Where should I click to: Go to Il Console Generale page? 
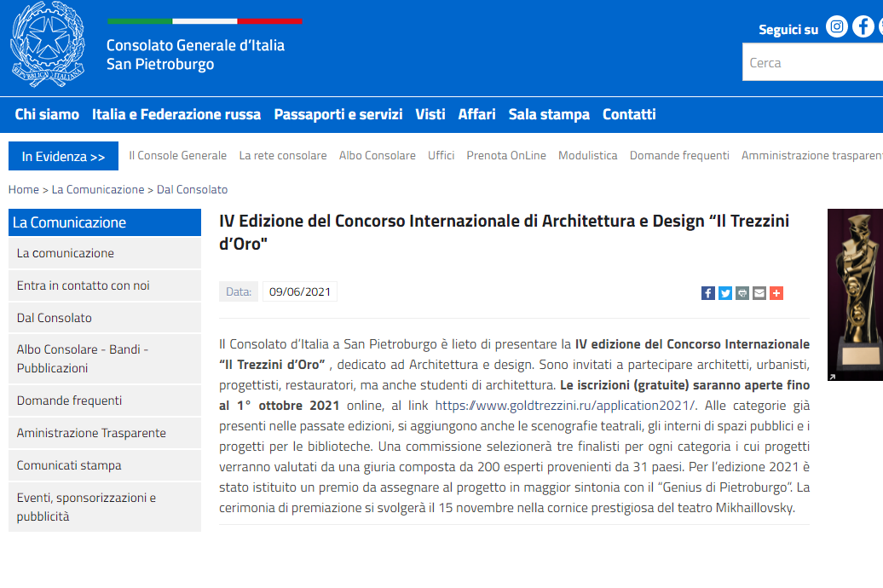177,155
